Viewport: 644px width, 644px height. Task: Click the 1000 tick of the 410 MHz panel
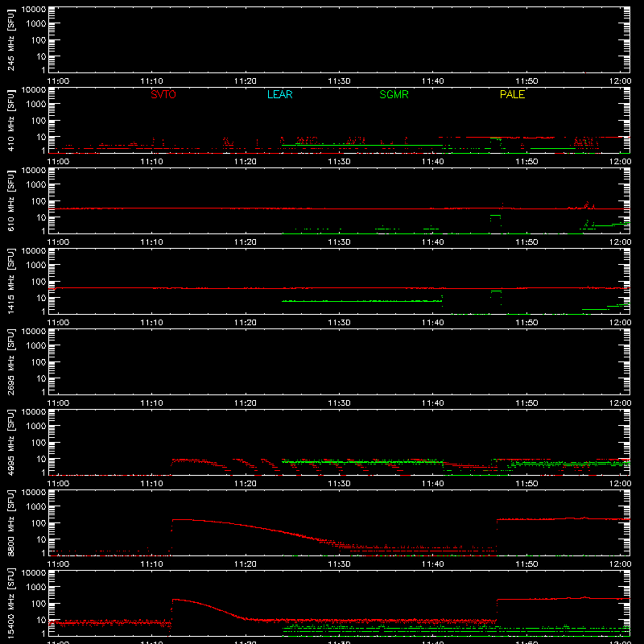coord(36,105)
